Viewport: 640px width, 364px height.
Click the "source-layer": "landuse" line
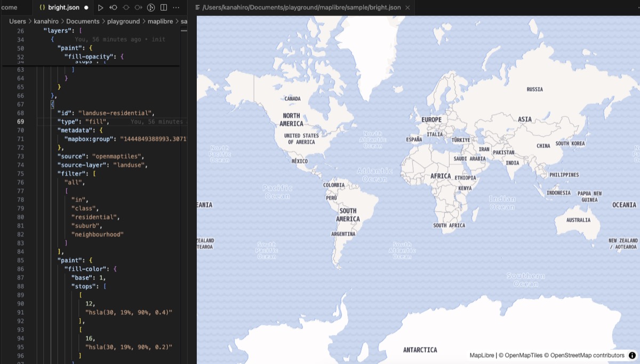[102, 165]
